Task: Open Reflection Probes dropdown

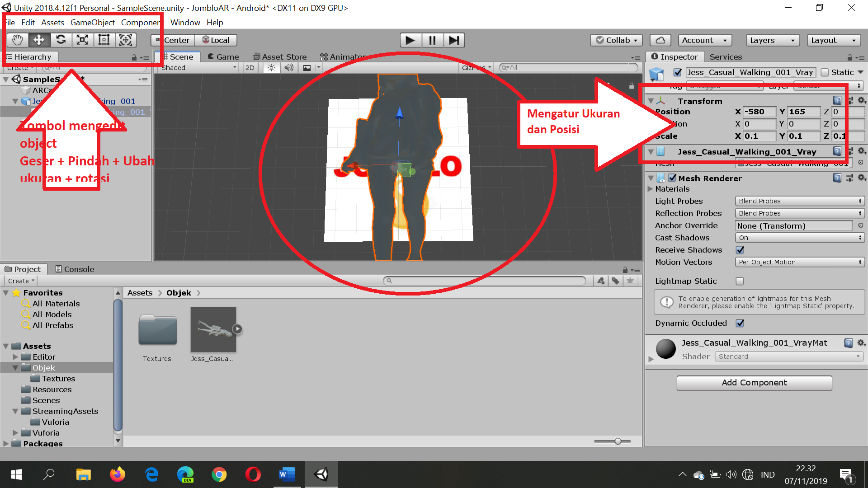Action: (x=800, y=213)
